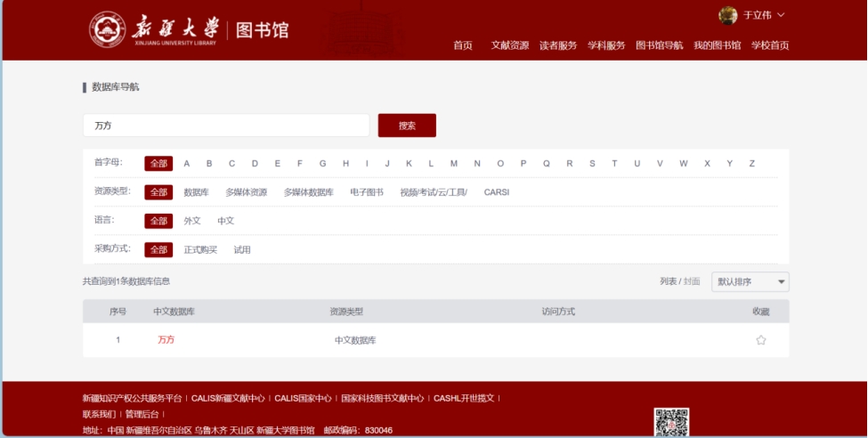
Task: Filter by first letter G
Action: pos(323,163)
